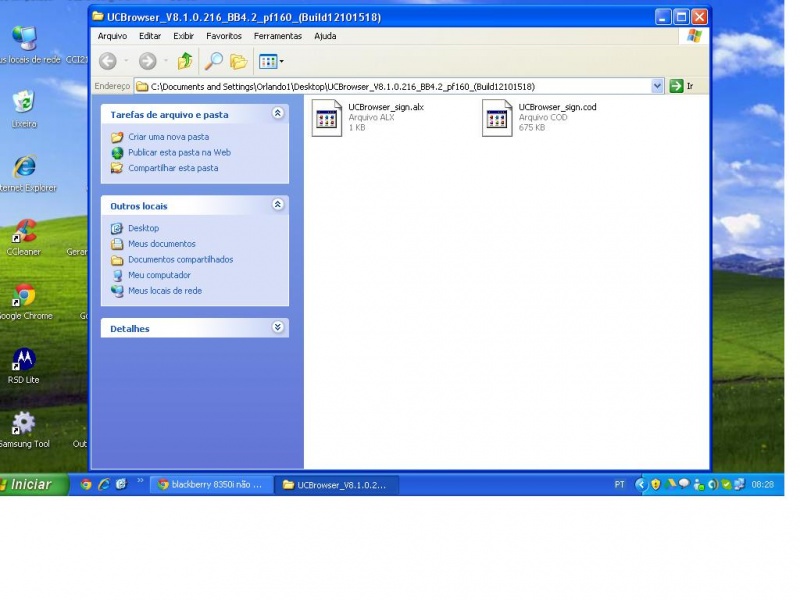
Task: Click the messenger person tray icon
Action: coord(699,485)
